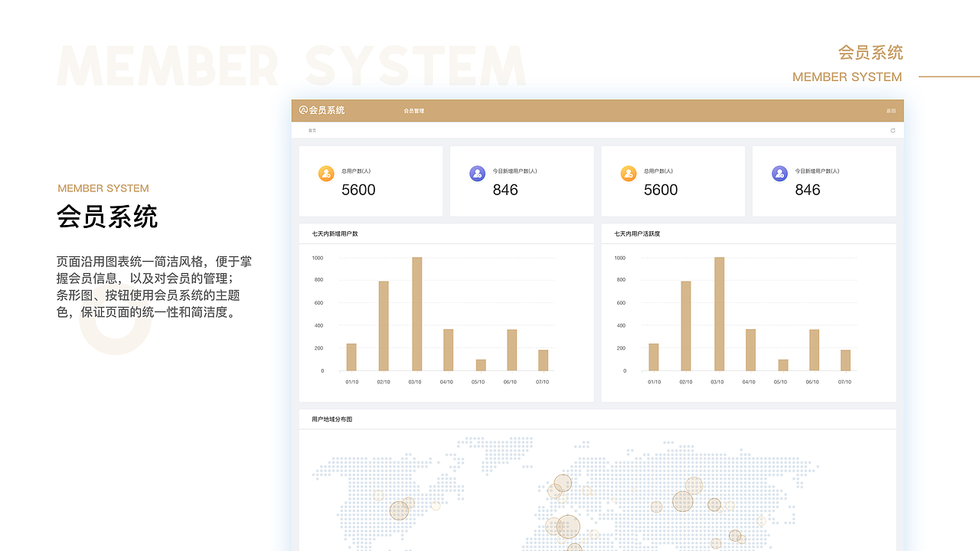
Task: Select the 05/10 bar in 七天内新增用户数 chart
Action: pyautogui.click(x=481, y=365)
